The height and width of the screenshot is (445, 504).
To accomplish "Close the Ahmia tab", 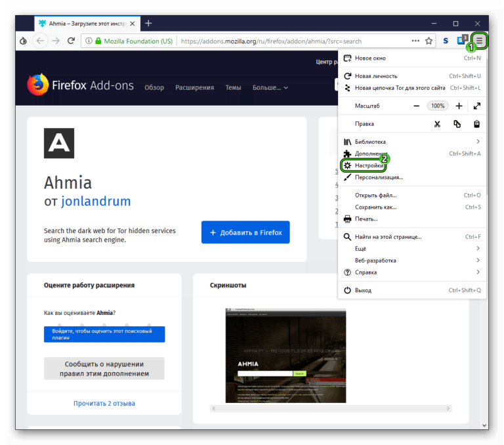I will point(133,24).
